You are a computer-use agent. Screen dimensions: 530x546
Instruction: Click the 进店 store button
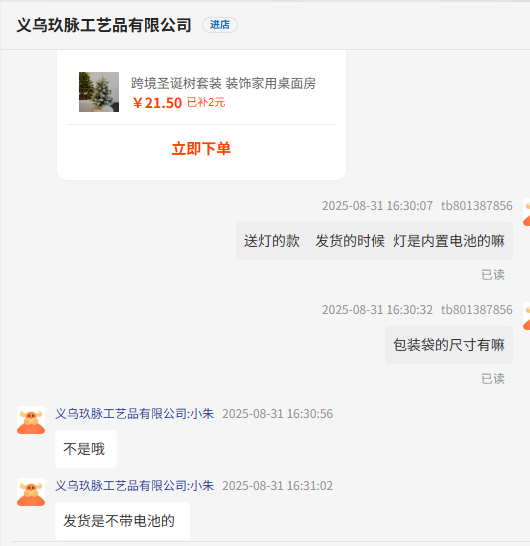point(220,25)
